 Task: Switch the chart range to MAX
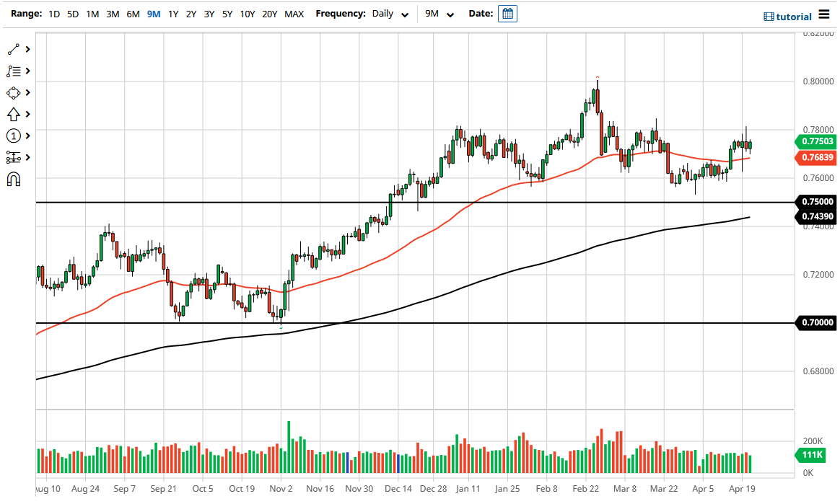(294, 13)
